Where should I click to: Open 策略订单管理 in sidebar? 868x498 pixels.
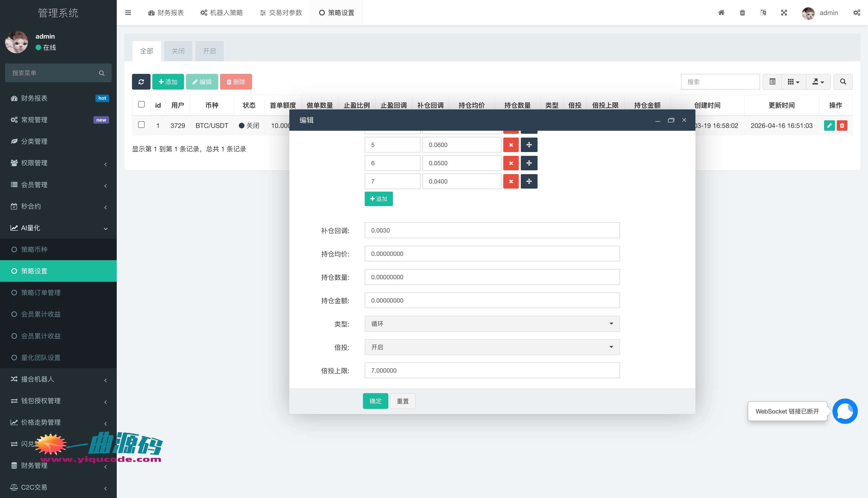[41, 292]
